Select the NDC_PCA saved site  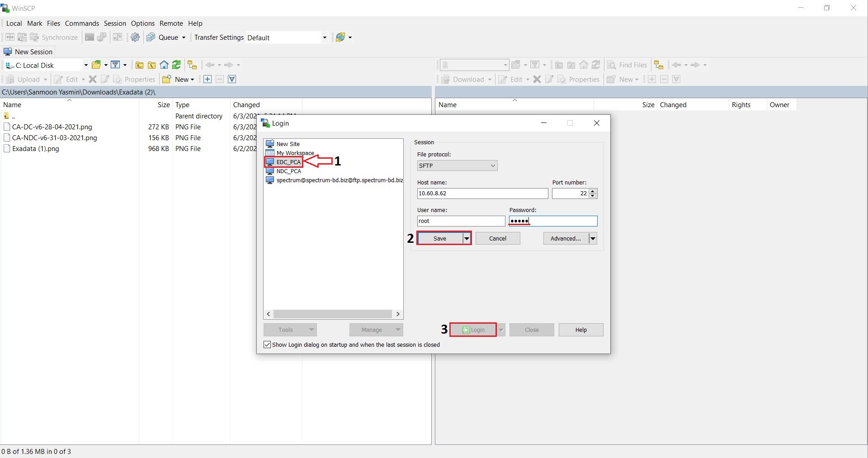[x=288, y=171]
